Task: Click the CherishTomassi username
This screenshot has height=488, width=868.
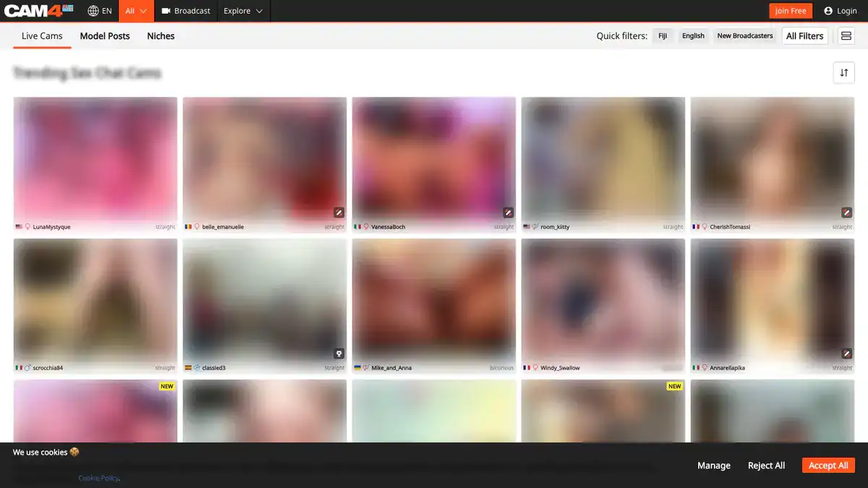Action: [x=731, y=227]
